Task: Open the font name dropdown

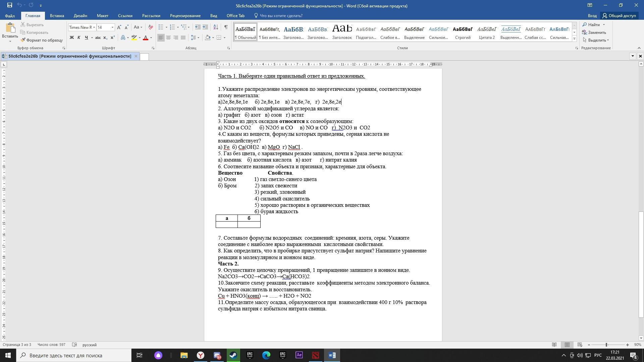Action: point(94,27)
